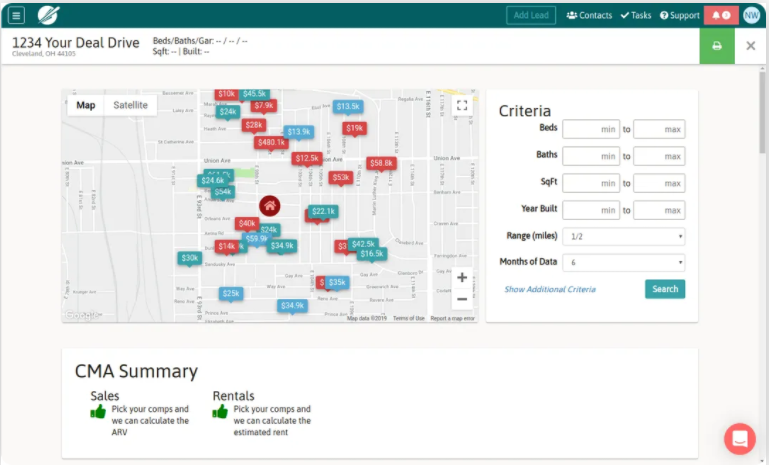Select the $34.9k marker near Prince Ave
The width and height of the screenshot is (769, 465).
292,306
